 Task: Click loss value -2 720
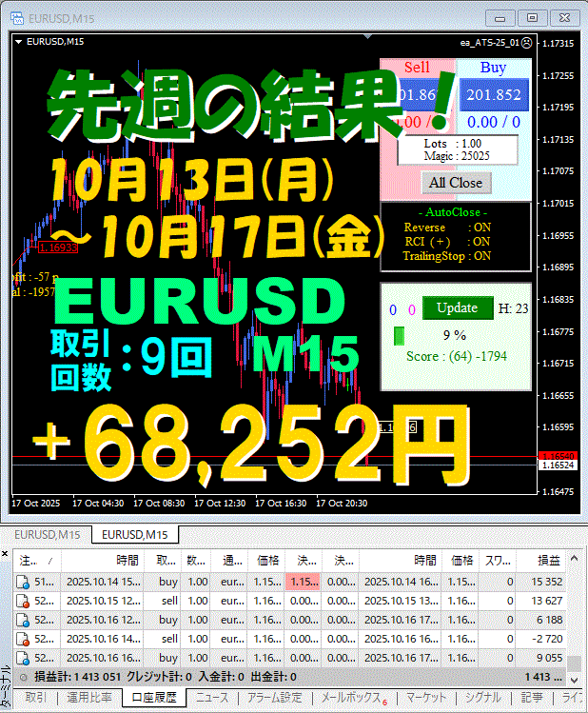[547, 640]
